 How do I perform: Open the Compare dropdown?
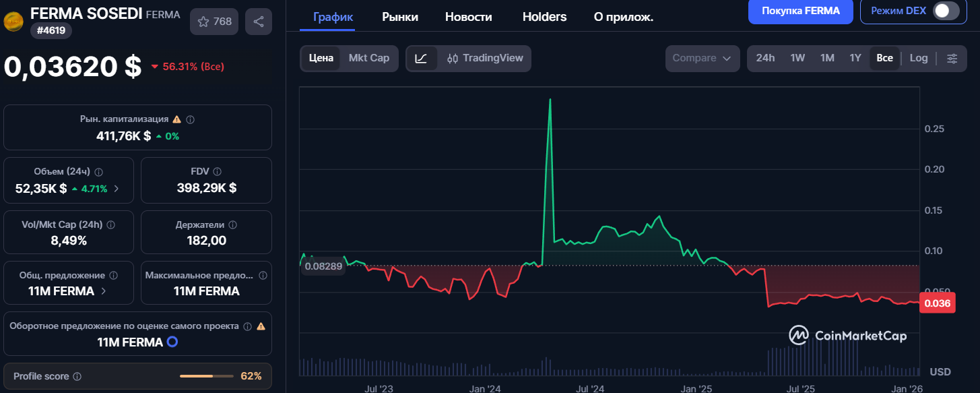point(701,58)
